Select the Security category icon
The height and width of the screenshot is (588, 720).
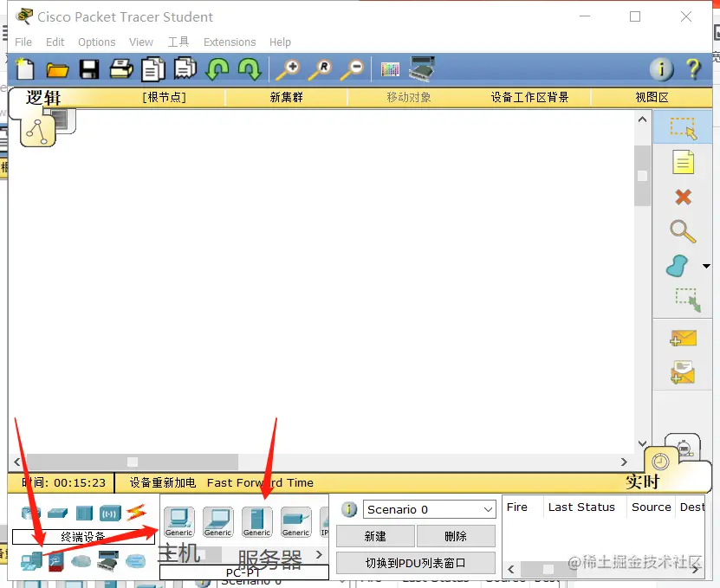coord(56,562)
